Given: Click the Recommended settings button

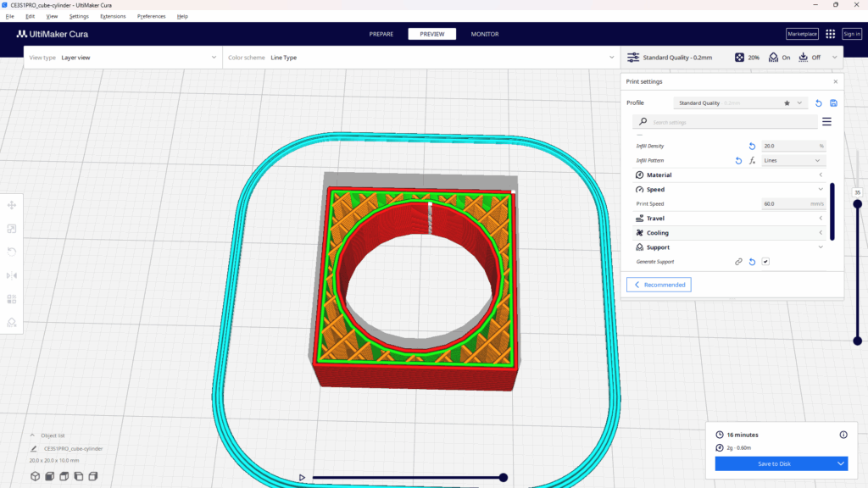Looking at the screenshot, I should point(659,285).
